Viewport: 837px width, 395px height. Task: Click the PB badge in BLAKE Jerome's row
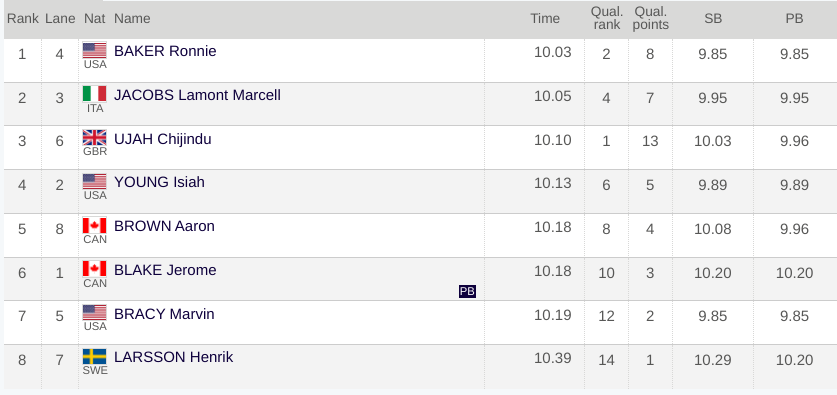(467, 291)
